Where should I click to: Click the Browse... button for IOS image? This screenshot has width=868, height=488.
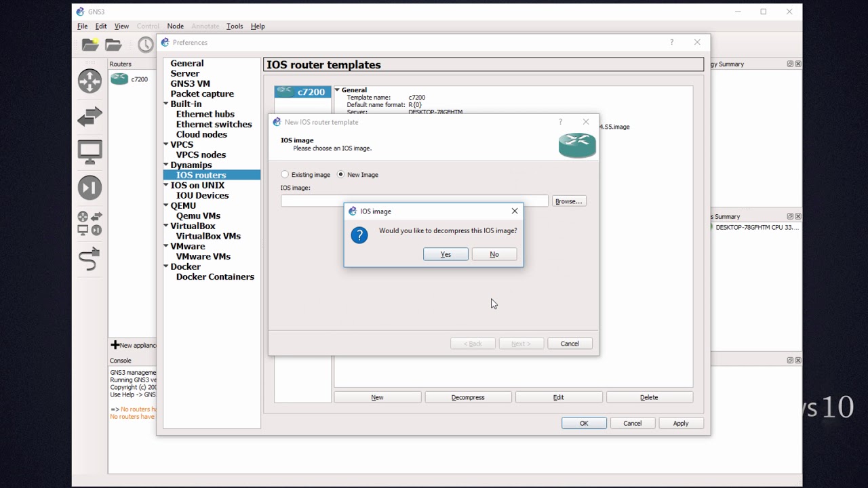click(569, 201)
